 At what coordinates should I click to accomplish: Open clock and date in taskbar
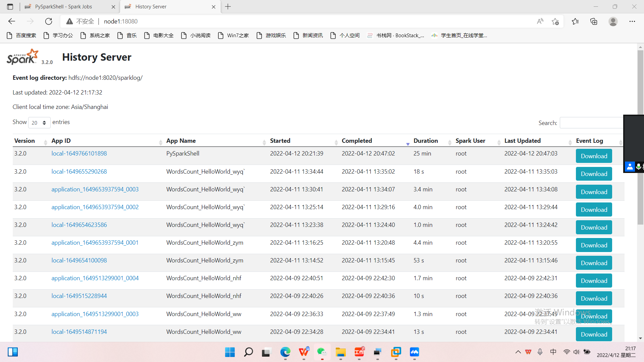[616, 352]
